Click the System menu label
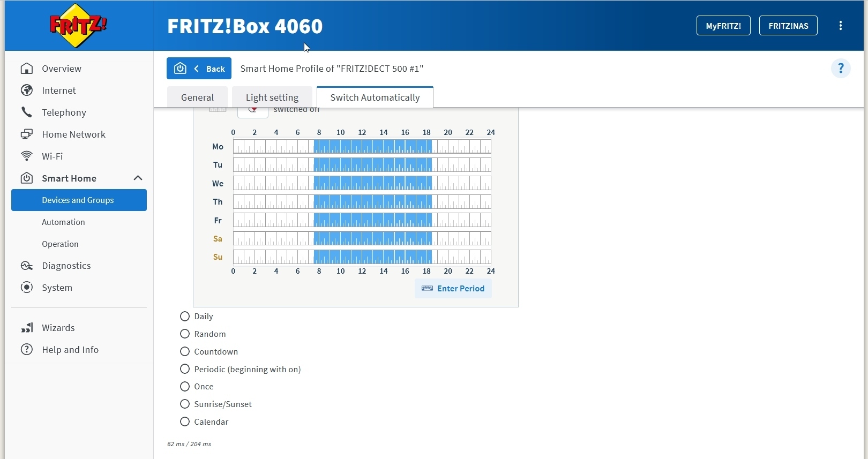Screen dimensions: 868x459 57,288
